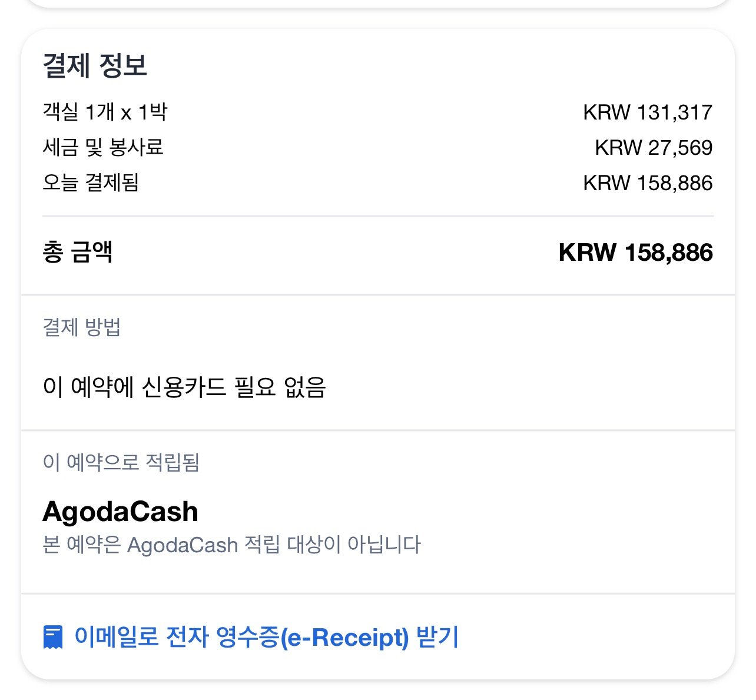Click the bold total KRW 158,886
This screenshot has width=756, height=700.
636,253
